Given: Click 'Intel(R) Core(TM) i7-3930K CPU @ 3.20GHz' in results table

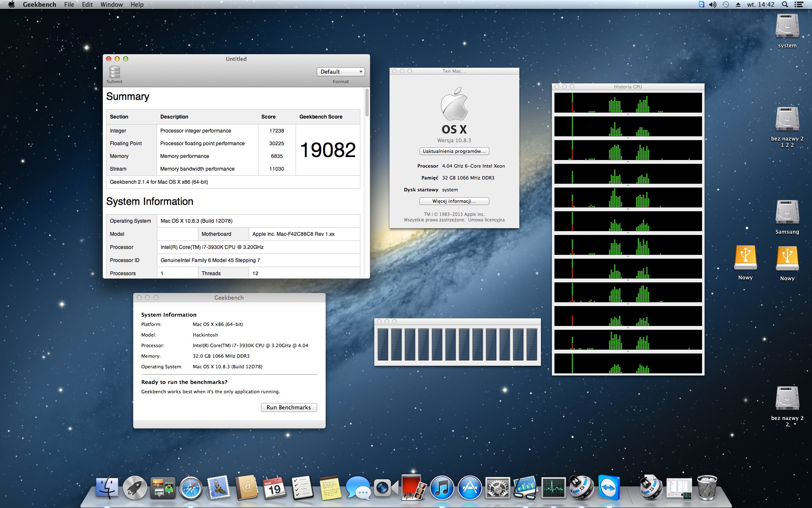Looking at the screenshot, I should (x=212, y=247).
